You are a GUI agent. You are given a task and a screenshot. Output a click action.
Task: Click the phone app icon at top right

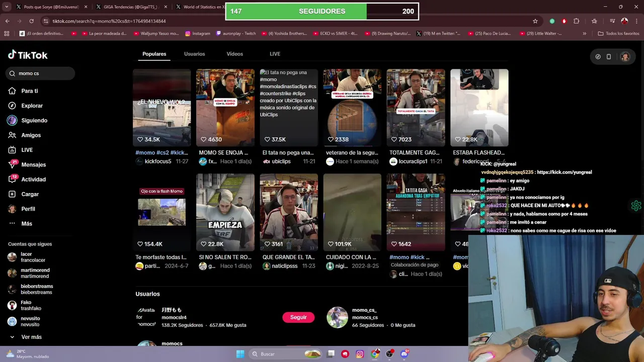(609, 57)
